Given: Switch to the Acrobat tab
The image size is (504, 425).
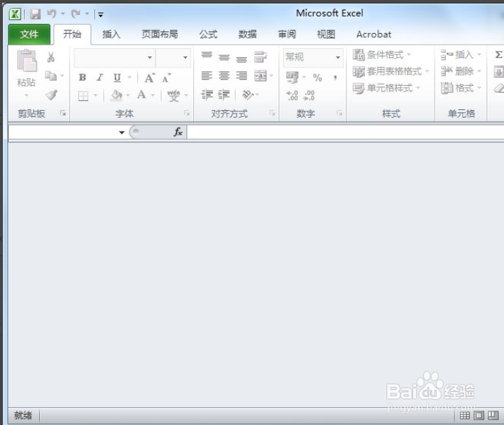Looking at the screenshot, I should coord(374,34).
